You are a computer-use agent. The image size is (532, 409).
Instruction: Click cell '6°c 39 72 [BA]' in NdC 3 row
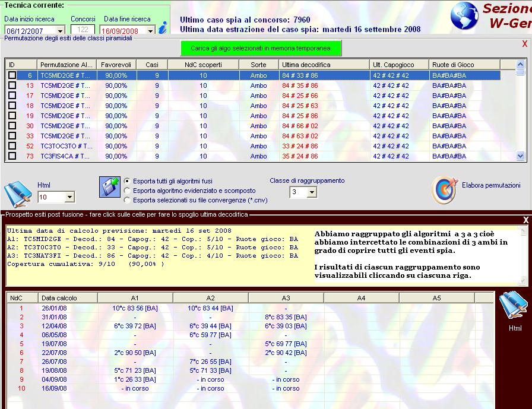click(135, 326)
